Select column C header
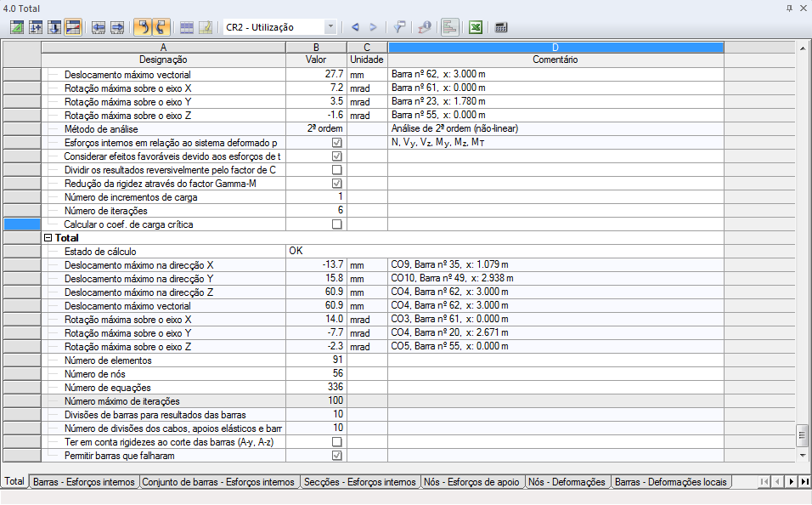Viewport: 812px width, 505px height. (367, 47)
